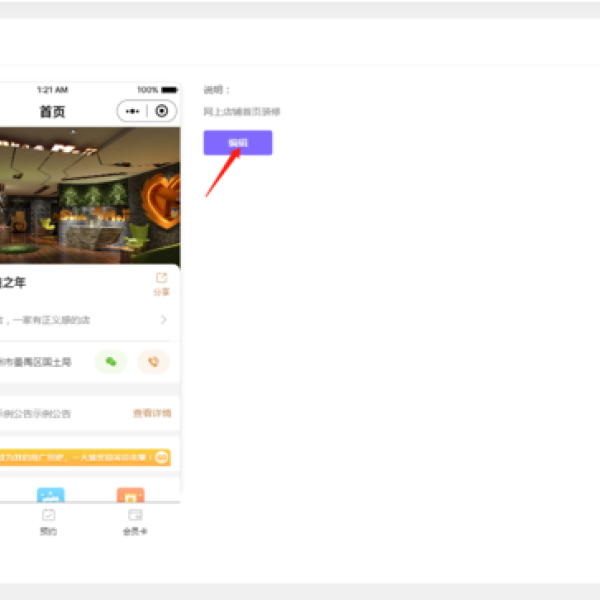Click the 网上店铺首页装修 description text
This screenshot has height=600, width=600.
coord(242,112)
